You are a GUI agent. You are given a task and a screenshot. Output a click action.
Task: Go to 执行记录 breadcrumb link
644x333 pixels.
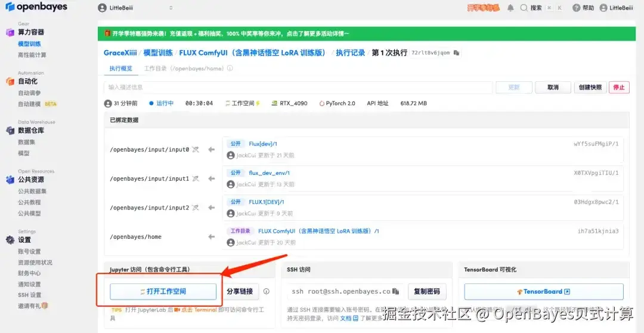click(x=351, y=53)
